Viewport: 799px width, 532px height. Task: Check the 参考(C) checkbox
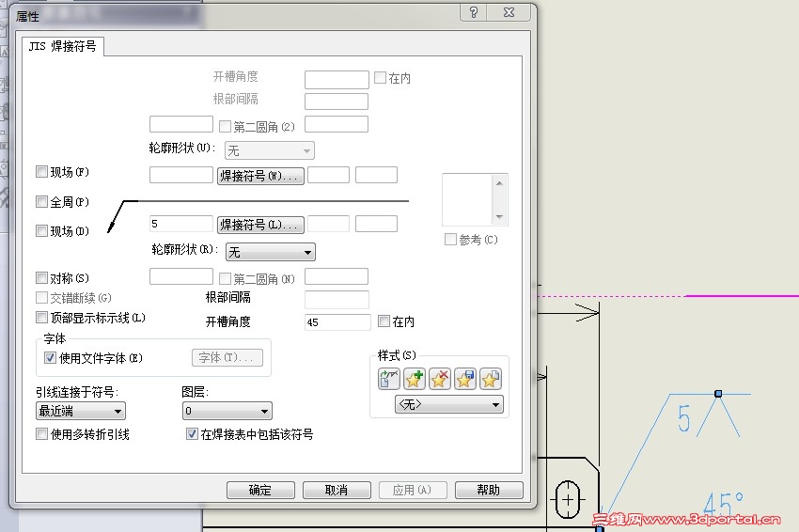tap(450, 239)
